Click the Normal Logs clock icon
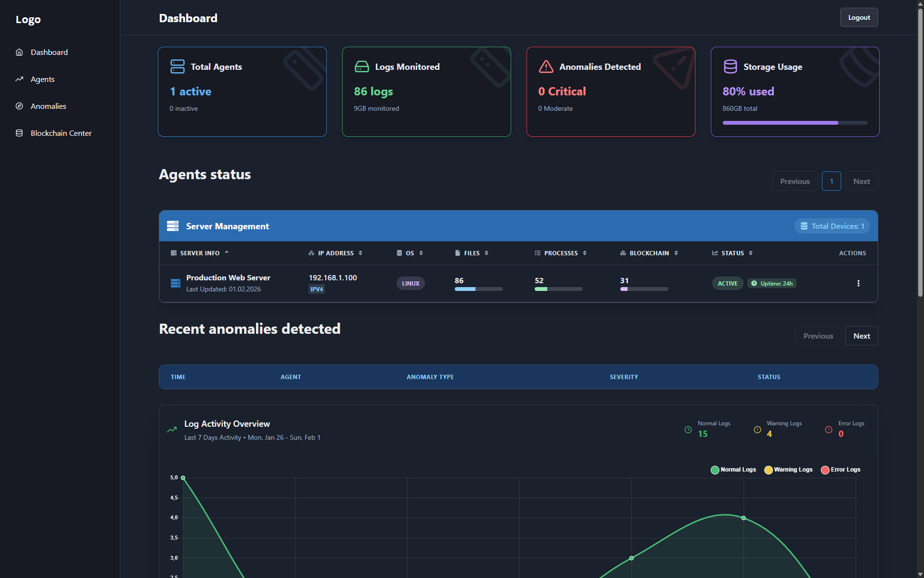Viewport: 924px width, 578px height. [688, 430]
